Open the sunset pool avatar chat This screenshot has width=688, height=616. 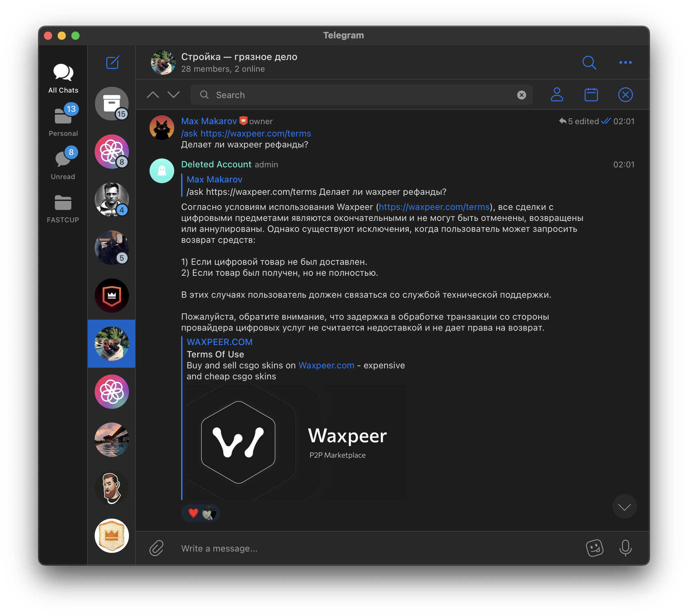pyautogui.click(x=112, y=439)
